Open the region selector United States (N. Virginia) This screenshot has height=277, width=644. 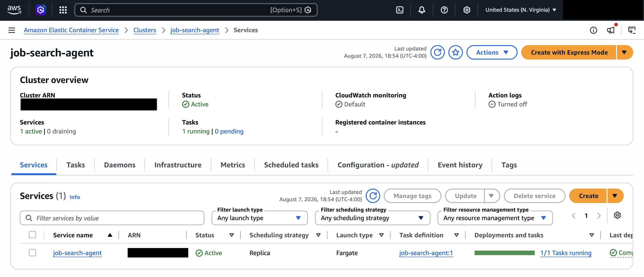(521, 10)
